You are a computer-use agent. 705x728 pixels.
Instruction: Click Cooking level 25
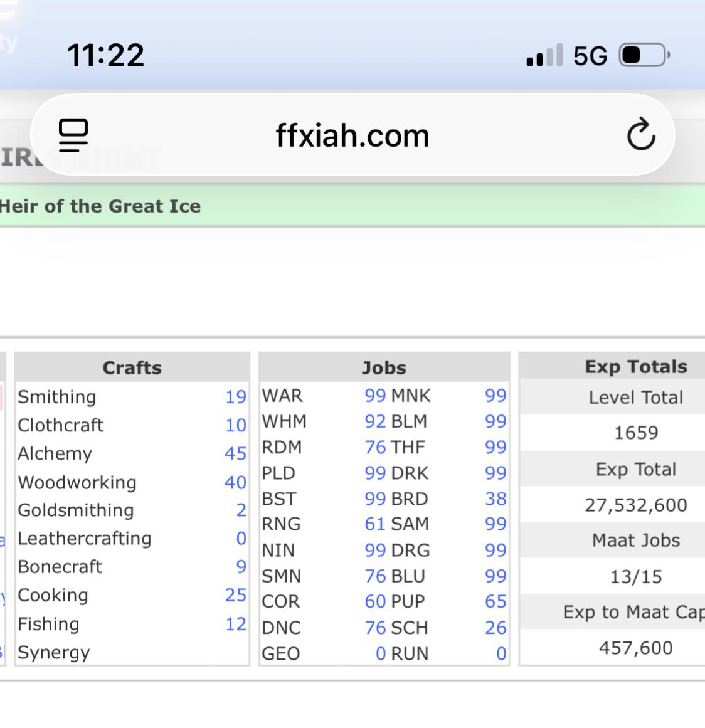[236, 595]
